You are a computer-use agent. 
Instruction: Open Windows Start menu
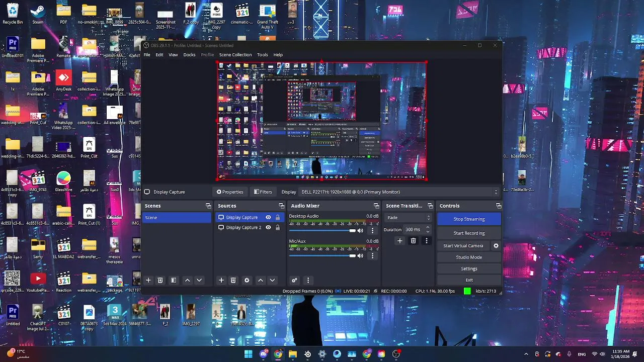coord(248,354)
